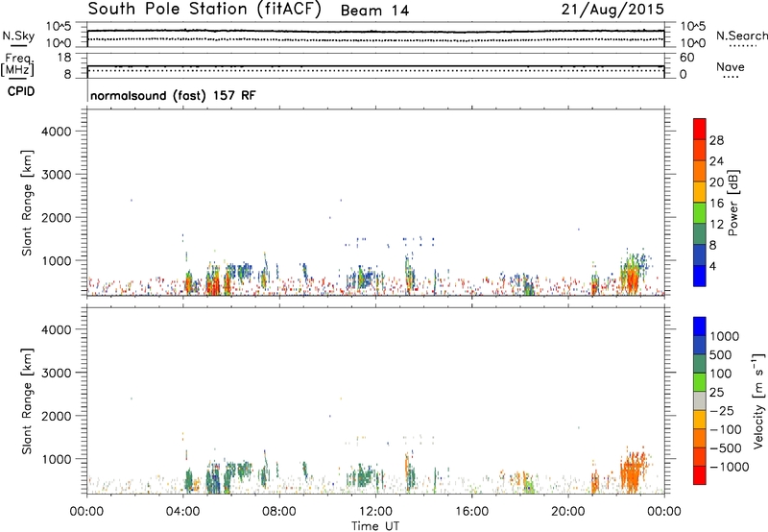Click the "28" tick on the Power colorbar
This screenshot has height=532, width=768.
[x=716, y=140]
